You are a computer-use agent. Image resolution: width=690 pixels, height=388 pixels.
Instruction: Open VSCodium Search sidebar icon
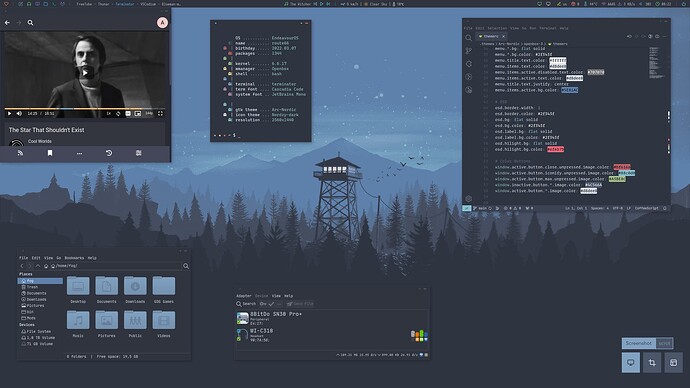point(469,38)
